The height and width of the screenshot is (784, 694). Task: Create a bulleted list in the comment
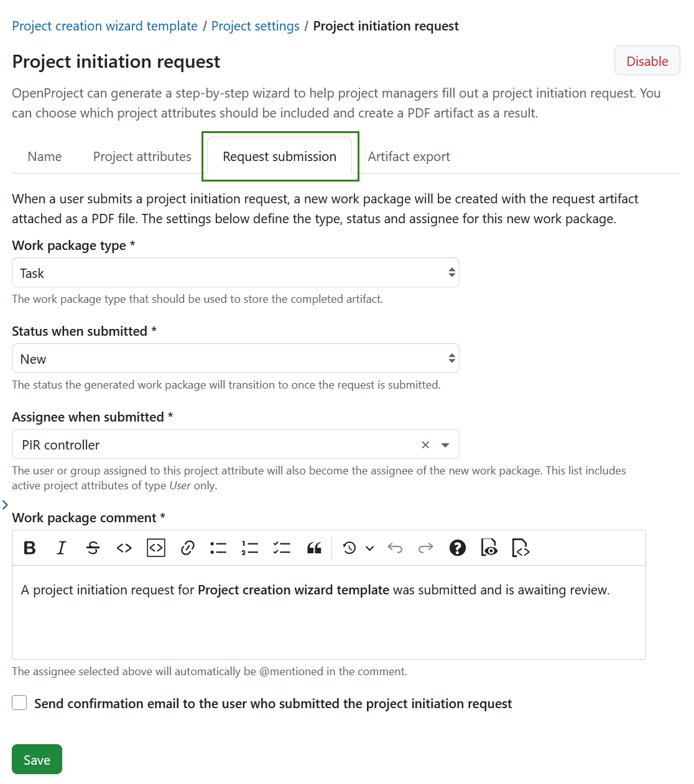click(218, 548)
